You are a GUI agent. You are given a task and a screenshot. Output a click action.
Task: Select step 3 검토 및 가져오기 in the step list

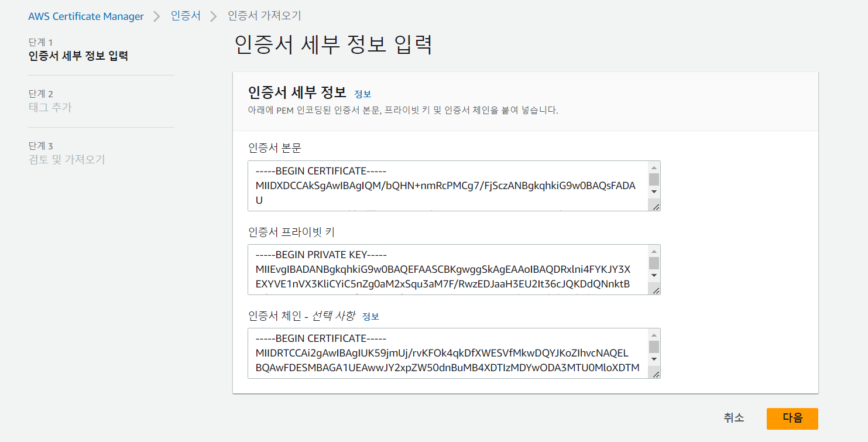click(x=67, y=159)
